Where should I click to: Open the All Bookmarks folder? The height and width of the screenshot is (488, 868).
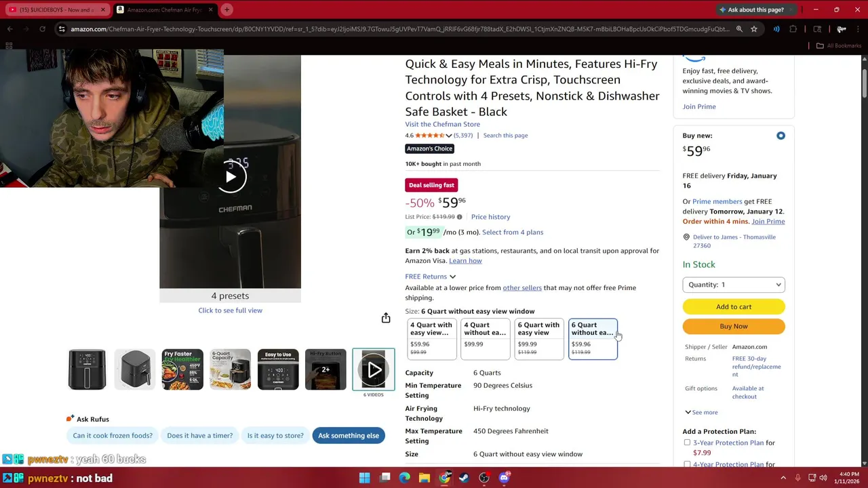coord(839,45)
